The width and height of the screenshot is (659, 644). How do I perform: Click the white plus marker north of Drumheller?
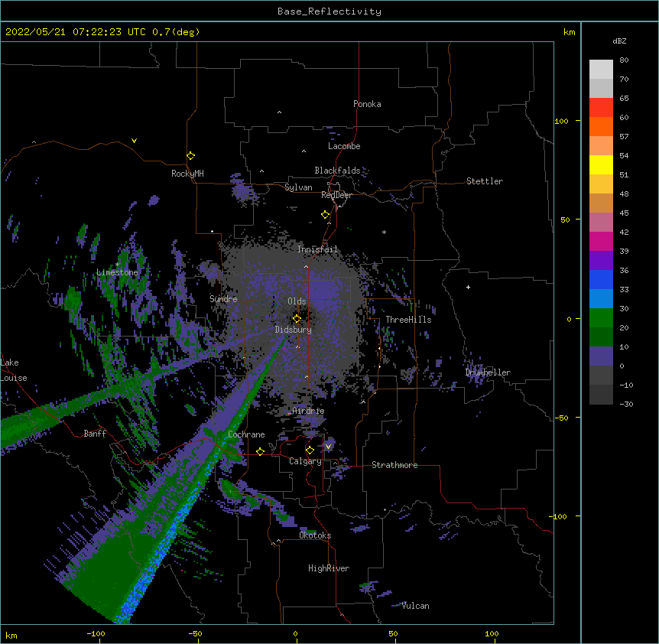pos(468,287)
